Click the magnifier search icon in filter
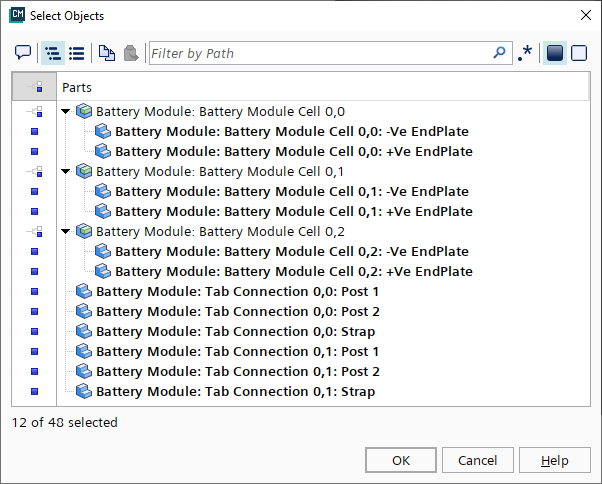 point(500,53)
